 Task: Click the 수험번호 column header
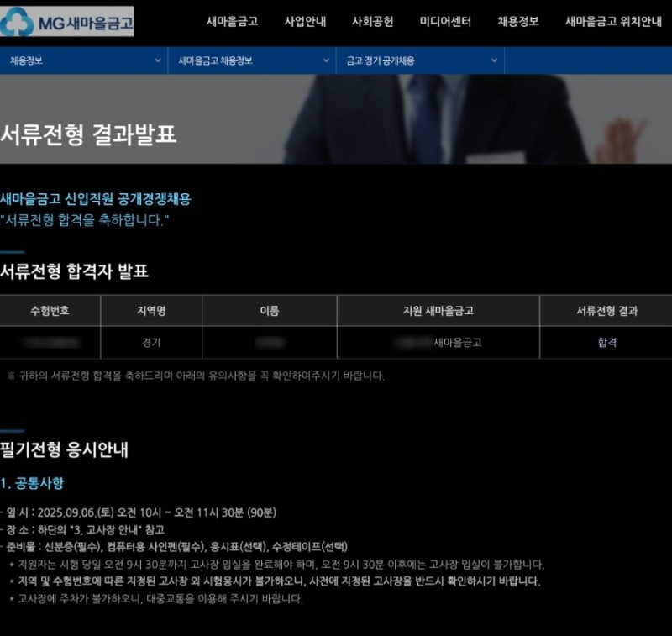50,310
